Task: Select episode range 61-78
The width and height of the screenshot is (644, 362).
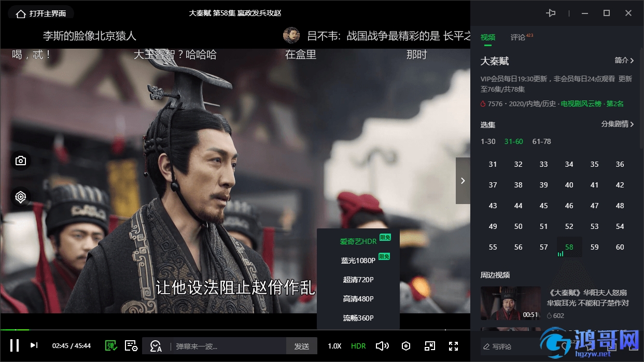Action: click(542, 141)
